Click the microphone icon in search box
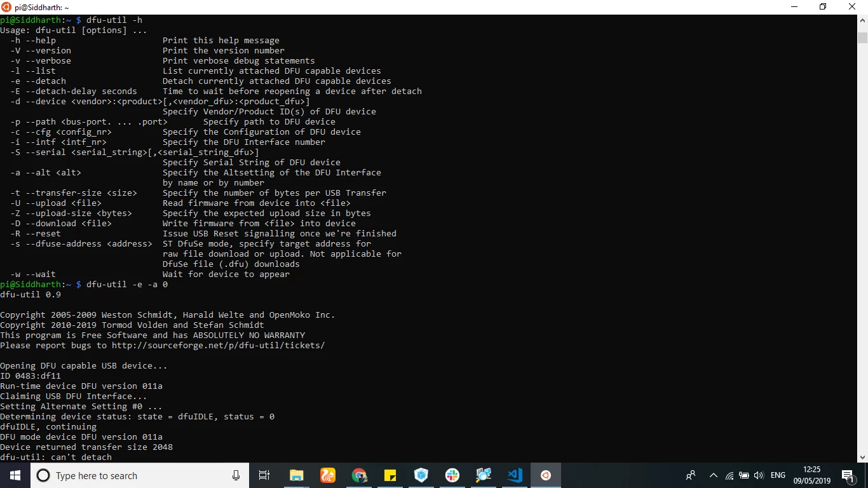 pyautogui.click(x=236, y=475)
